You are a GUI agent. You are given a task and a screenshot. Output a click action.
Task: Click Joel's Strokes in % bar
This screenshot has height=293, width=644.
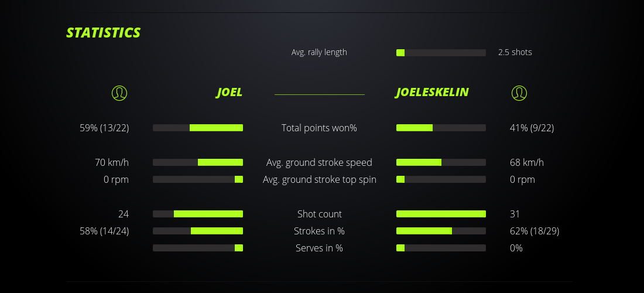[x=198, y=231]
